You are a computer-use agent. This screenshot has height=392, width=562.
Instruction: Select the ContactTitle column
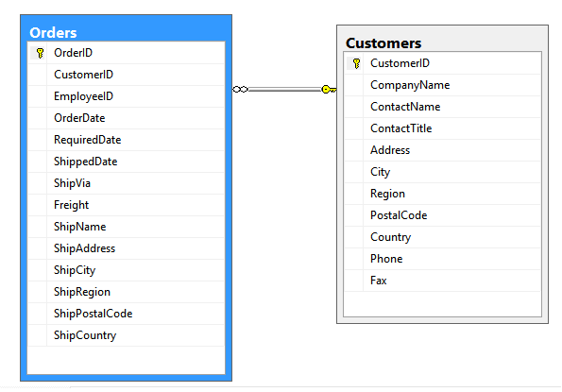442,128
